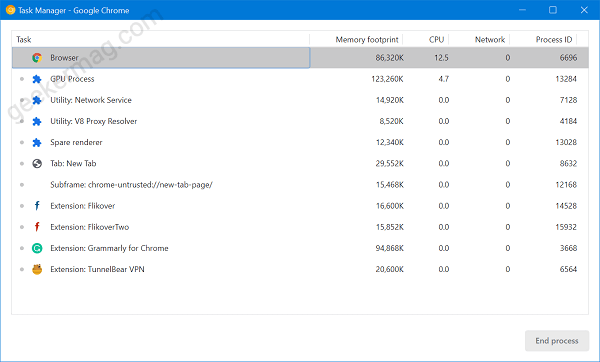Select Extension: FlikoverTwo task
The image size is (600, 362).
(x=300, y=227)
